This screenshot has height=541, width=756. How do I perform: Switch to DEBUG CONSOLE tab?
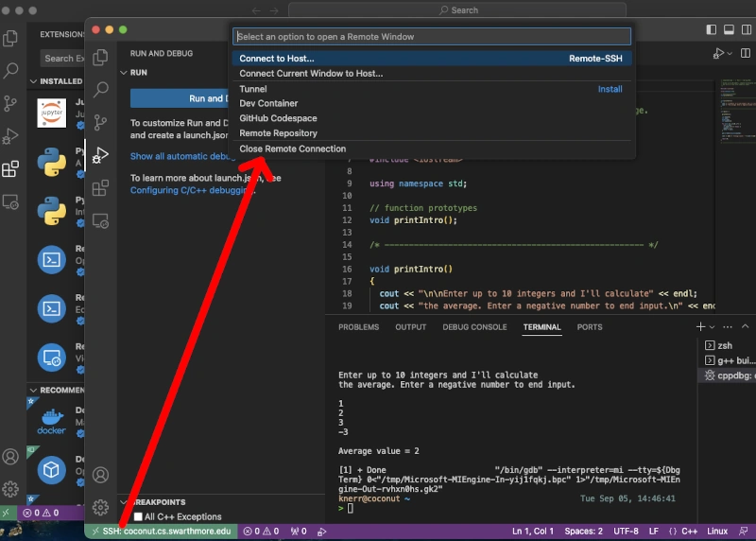point(475,327)
